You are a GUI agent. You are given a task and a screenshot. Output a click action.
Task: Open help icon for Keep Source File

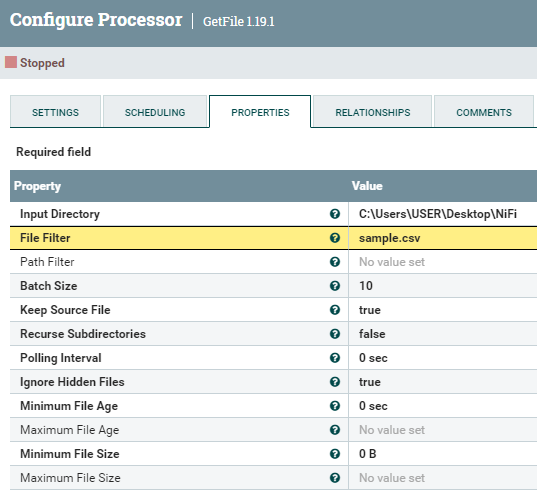click(x=335, y=310)
